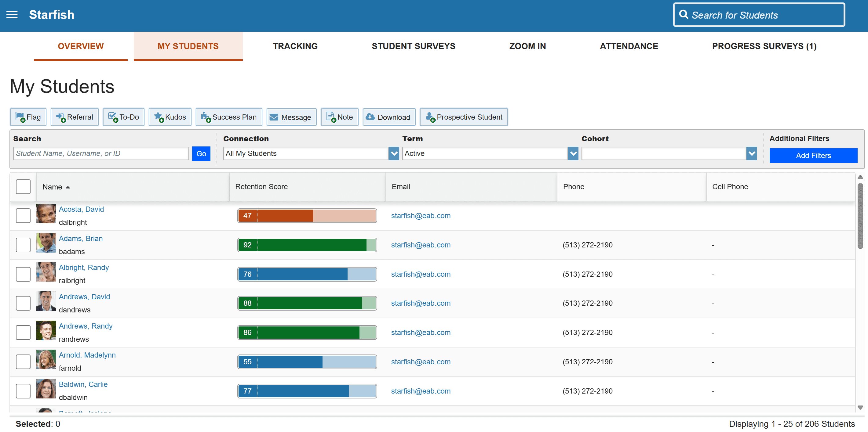
Task: Open the Adams, Brian student link
Action: (x=81, y=239)
